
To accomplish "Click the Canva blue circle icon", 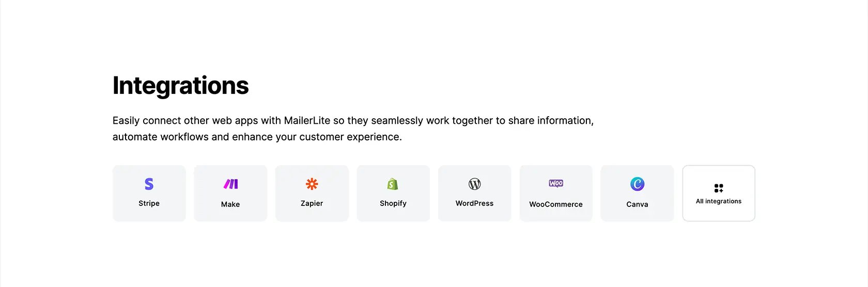I will pos(637,184).
